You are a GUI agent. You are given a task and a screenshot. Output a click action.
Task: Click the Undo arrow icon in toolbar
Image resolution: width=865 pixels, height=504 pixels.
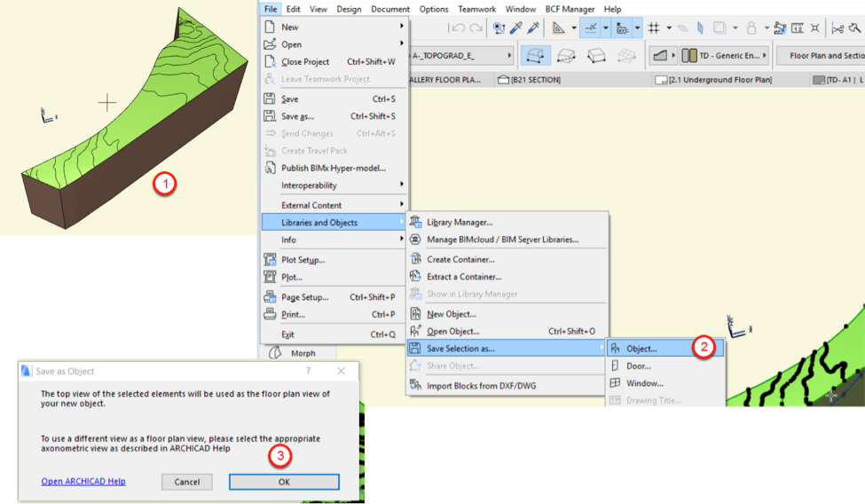[457, 28]
